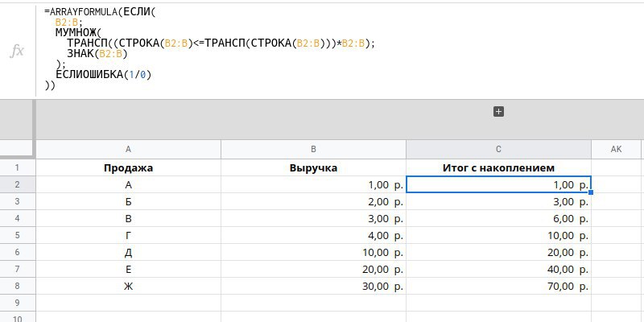This screenshot has height=322, width=644.
Task: Click revenue cell '3,00 р.' in column B
Action: click(313, 218)
